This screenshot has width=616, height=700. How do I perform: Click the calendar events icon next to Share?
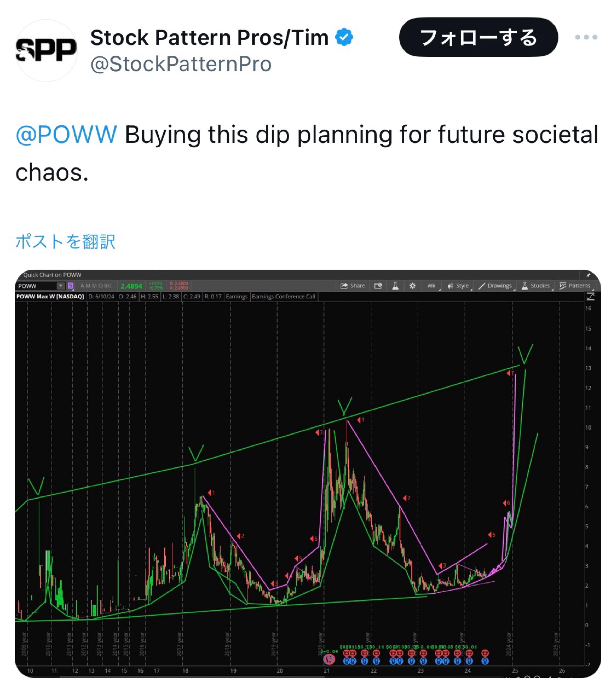pos(378,286)
